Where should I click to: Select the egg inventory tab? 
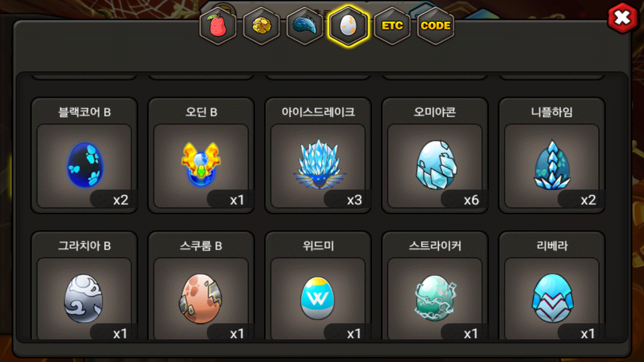[349, 26]
